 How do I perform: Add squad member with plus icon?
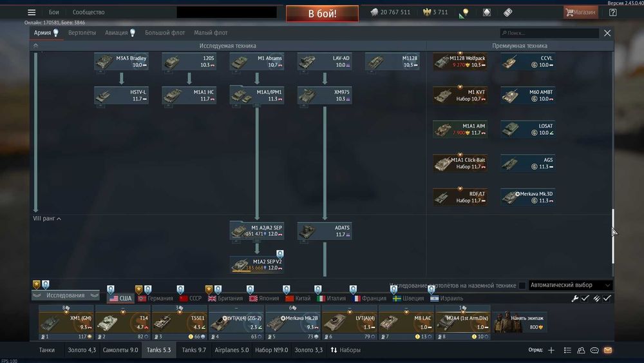click(x=551, y=350)
